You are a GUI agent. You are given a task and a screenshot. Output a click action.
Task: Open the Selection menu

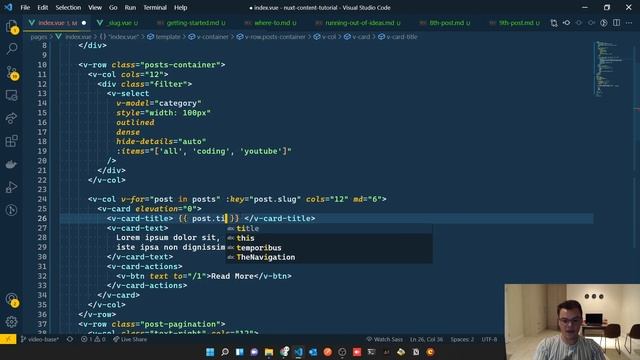[68, 7]
